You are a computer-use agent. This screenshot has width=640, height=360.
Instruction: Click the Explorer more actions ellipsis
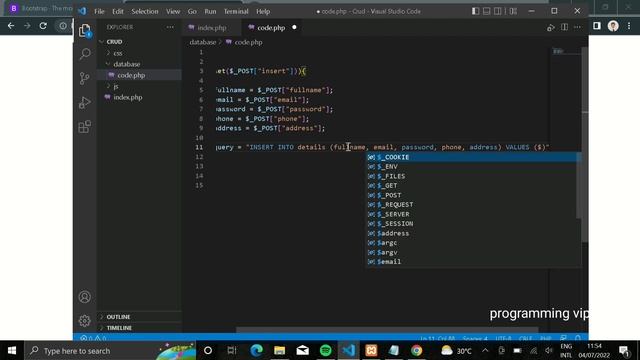click(170, 27)
